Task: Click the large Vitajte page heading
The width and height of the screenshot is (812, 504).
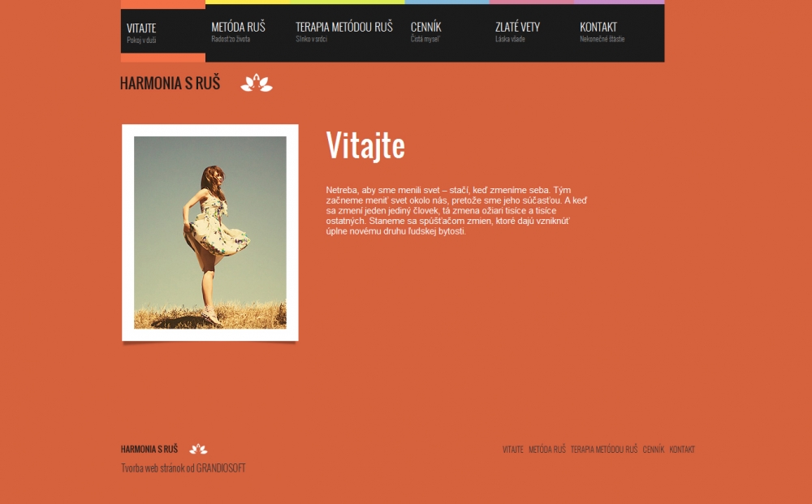Action: (365, 146)
